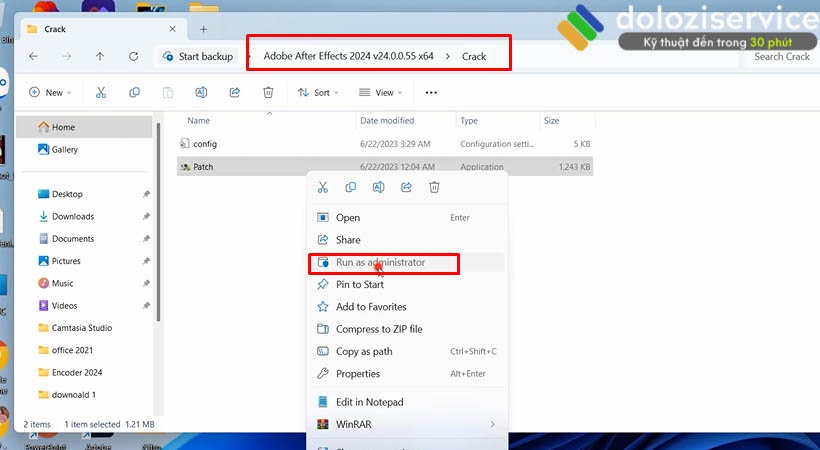Open the WinRAR menu entry
The image size is (820, 450).
click(x=407, y=424)
